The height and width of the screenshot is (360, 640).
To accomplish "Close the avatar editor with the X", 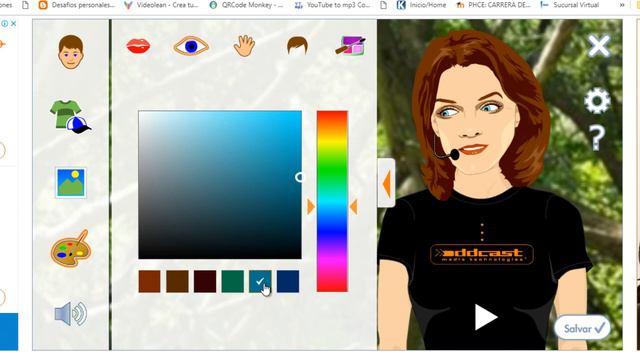I will point(598,46).
